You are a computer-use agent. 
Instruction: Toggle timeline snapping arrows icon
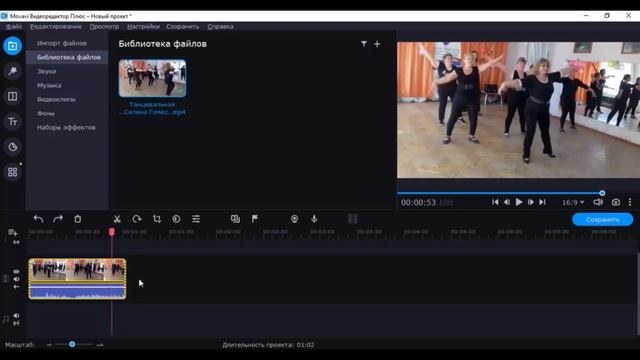point(16,242)
